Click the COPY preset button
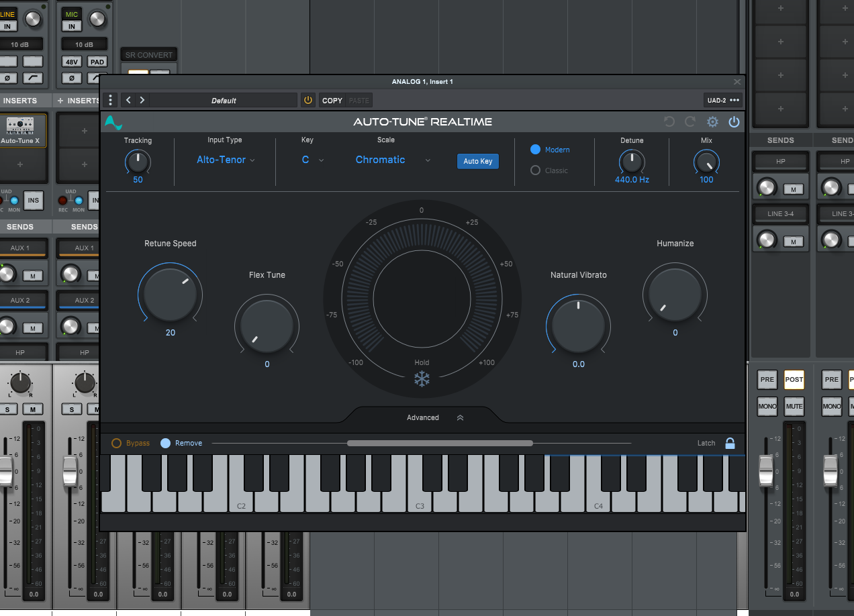The height and width of the screenshot is (616, 854). point(332,99)
